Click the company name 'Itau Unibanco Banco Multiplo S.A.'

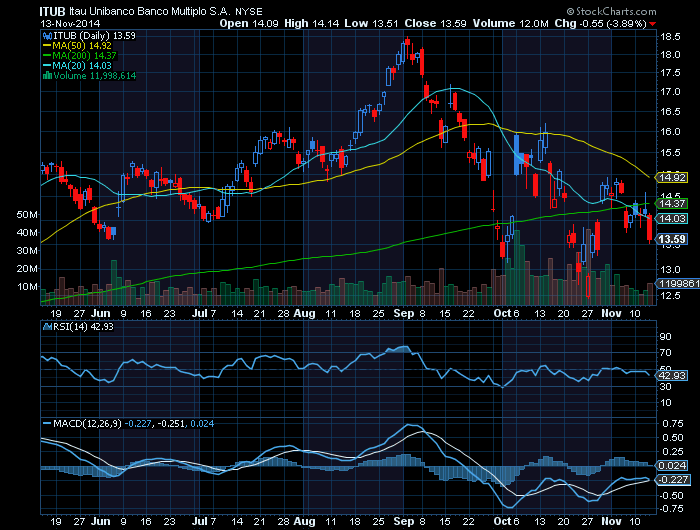[150, 12]
